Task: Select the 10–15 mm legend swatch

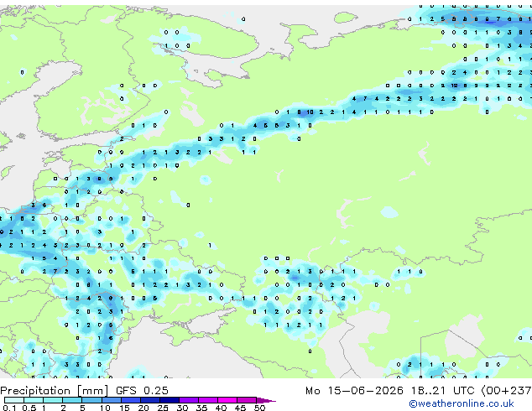Action: (112, 400)
